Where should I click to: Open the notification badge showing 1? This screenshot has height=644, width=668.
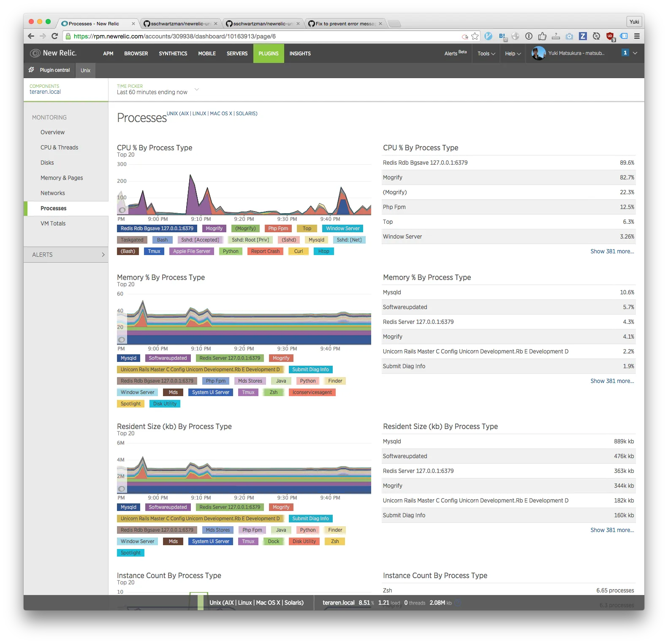point(625,53)
